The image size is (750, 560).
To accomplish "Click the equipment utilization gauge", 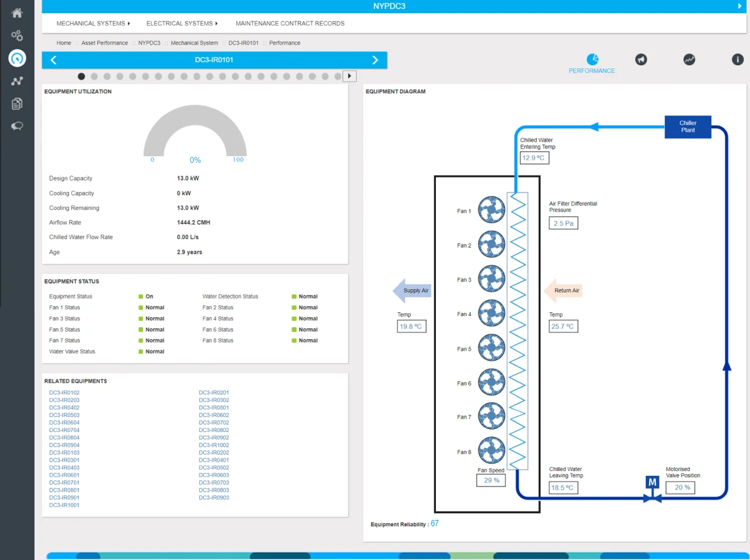I will pos(195,132).
